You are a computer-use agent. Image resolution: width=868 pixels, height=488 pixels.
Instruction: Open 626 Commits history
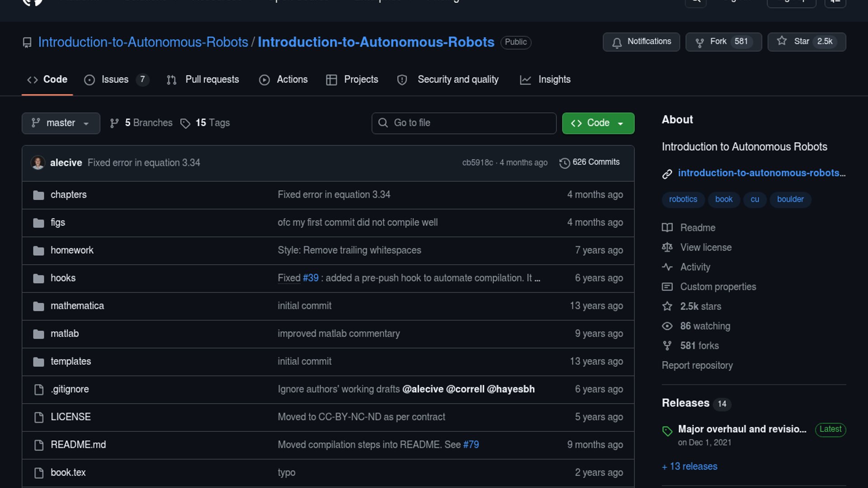click(x=590, y=162)
